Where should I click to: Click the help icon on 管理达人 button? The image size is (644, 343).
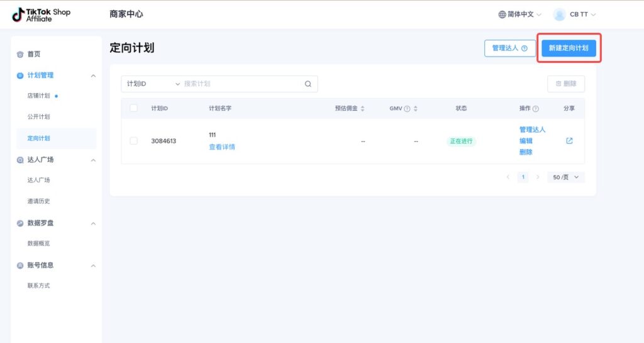(525, 48)
